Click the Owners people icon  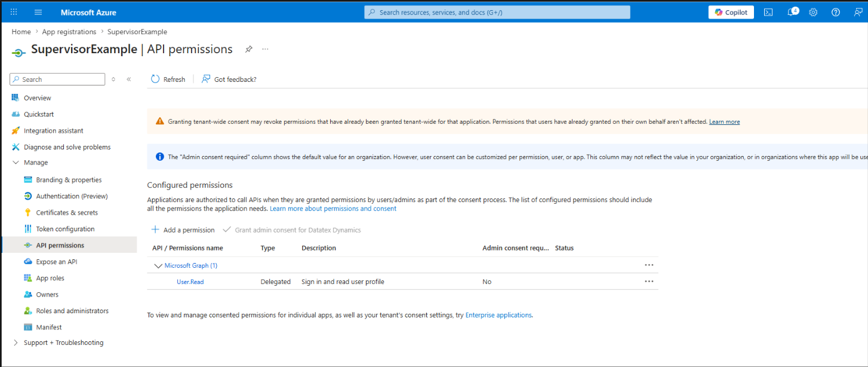click(x=27, y=294)
